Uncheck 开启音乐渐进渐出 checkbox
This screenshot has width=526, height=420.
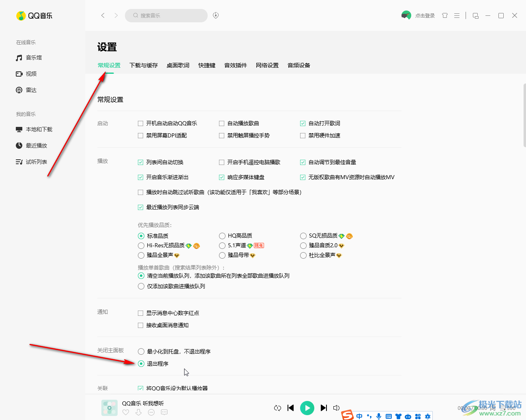pos(141,177)
